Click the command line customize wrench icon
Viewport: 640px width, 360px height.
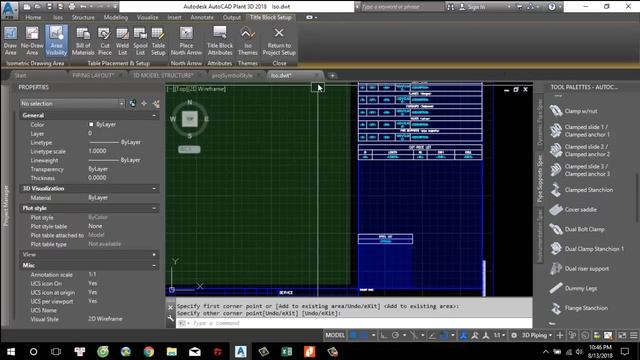click(x=171, y=319)
